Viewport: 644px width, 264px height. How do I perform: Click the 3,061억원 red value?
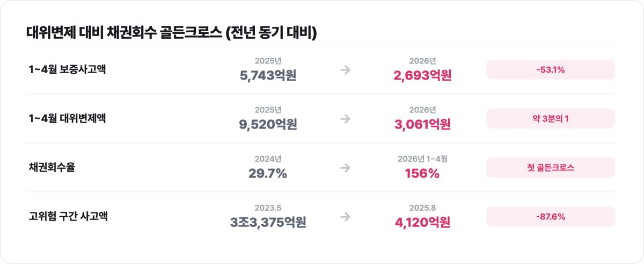tap(422, 124)
